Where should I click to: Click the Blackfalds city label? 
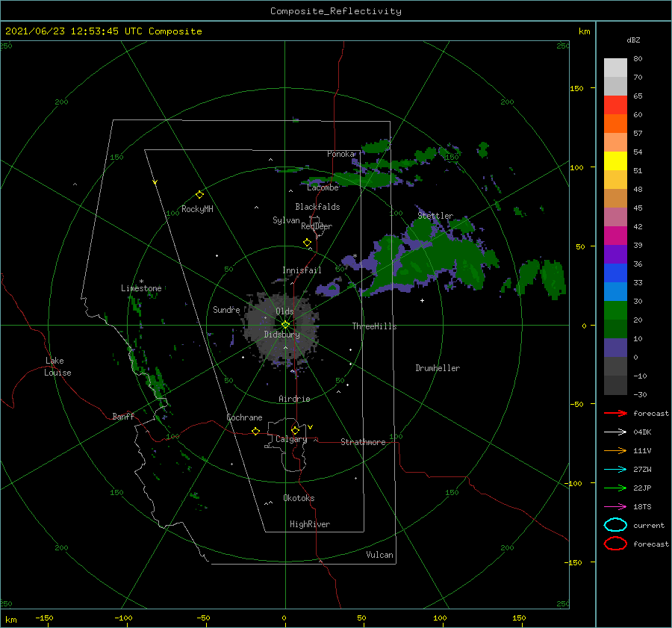point(317,207)
